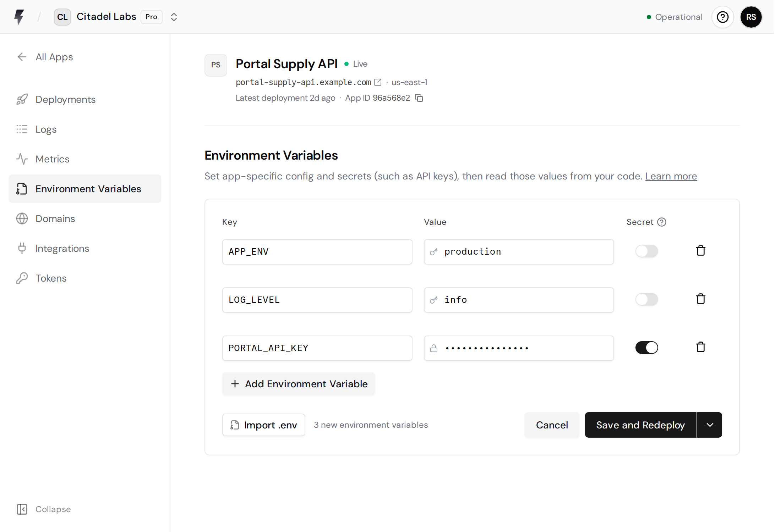Click the lightning bolt logo icon

pyautogui.click(x=19, y=17)
